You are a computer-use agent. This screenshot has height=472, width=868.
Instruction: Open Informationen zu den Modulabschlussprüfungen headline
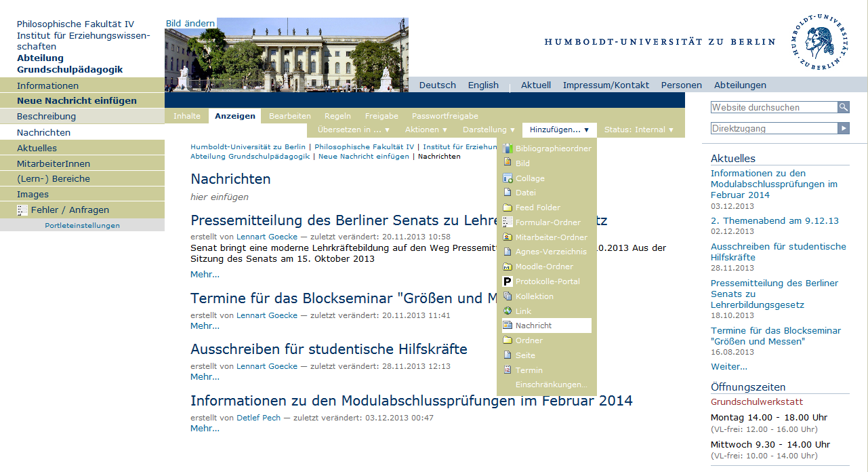pos(411,400)
